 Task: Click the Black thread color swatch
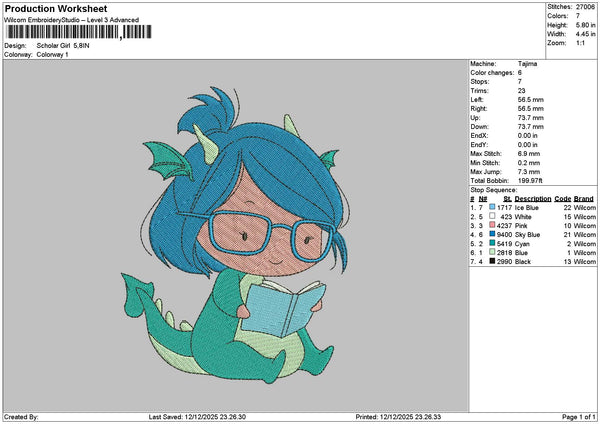point(492,261)
